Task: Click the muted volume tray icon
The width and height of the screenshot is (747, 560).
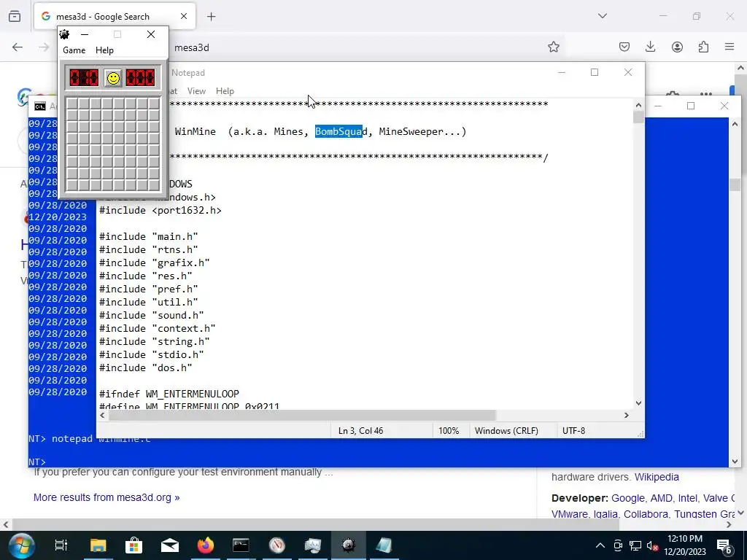Action: pyautogui.click(x=653, y=545)
